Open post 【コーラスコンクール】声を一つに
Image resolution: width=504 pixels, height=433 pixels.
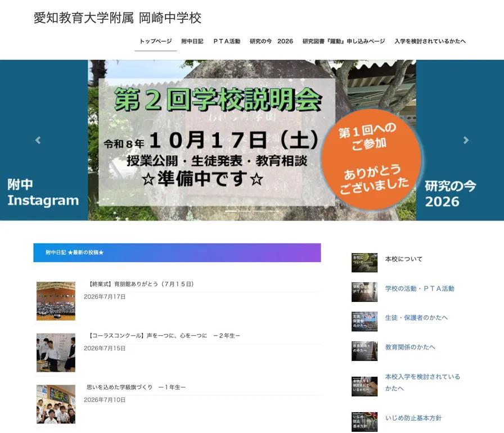pyautogui.click(x=164, y=335)
